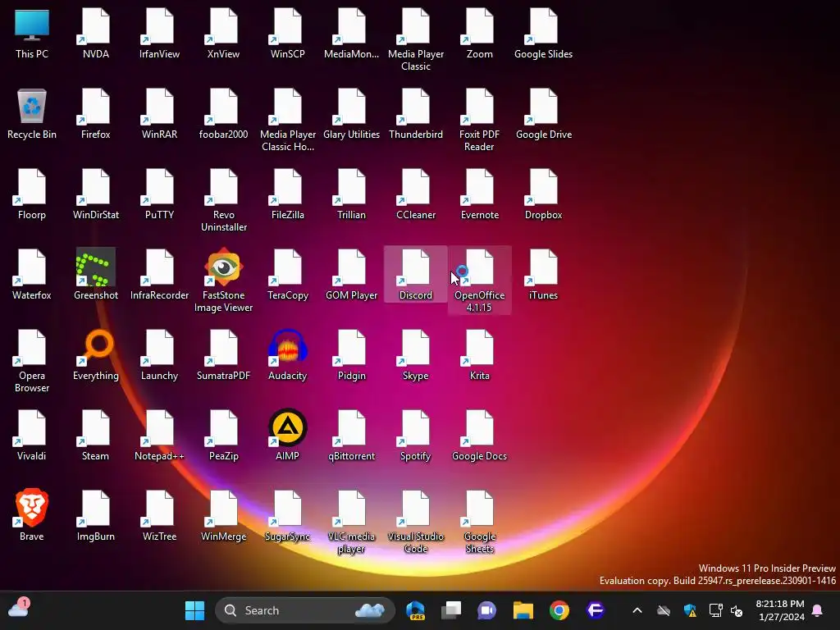Select the Thunderbird desktop shortcut

point(416,114)
